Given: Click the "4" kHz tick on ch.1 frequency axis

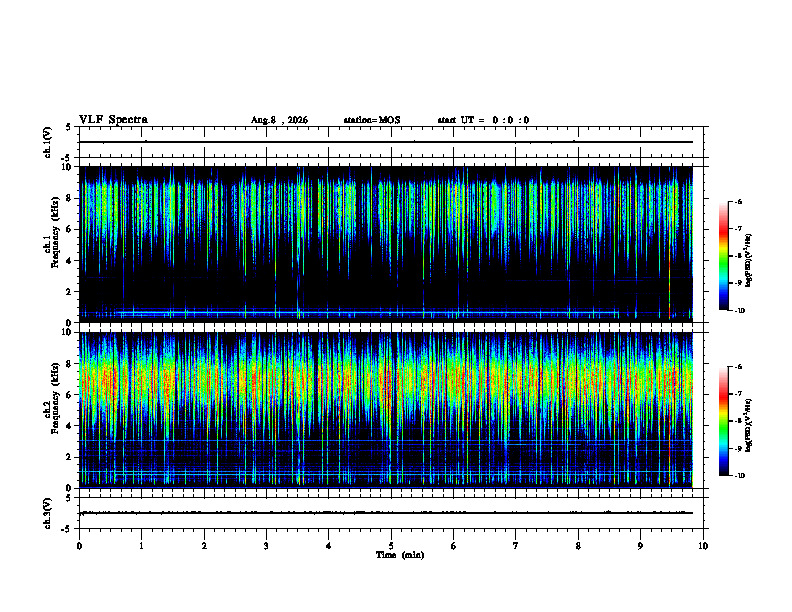Looking at the screenshot, I should 70,261.
